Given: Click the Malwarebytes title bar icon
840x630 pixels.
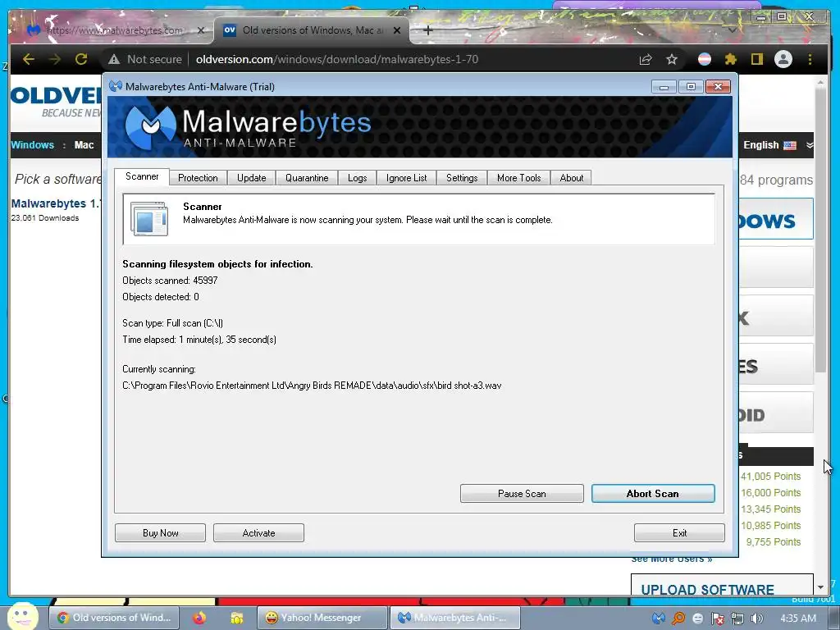Looking at the screenshot, I should tap(115, 86).
